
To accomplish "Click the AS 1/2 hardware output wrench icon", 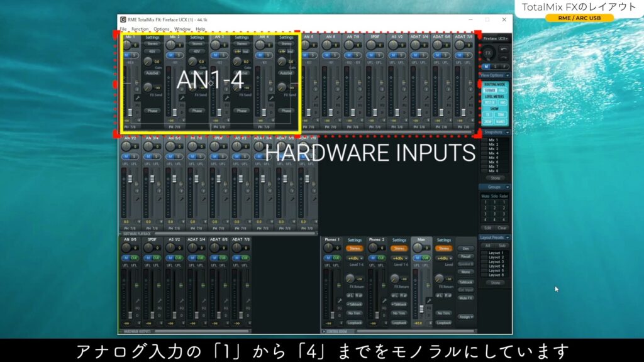I will pyautogui.click(x=182, y=301).
